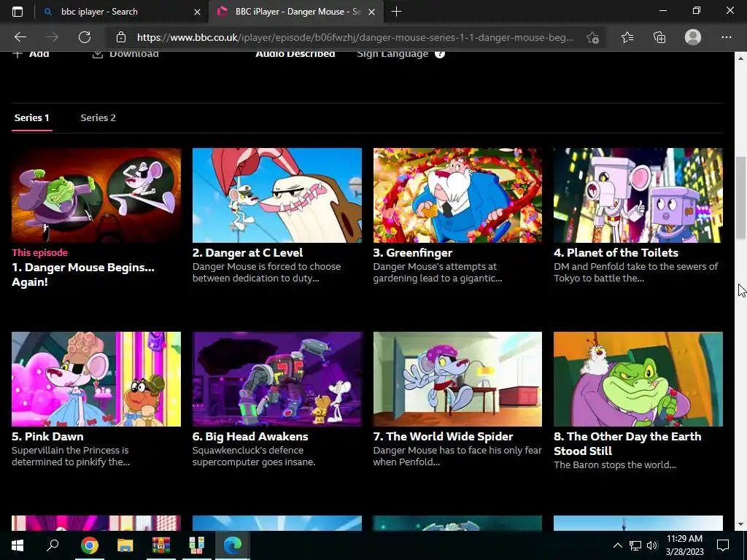The width and height of the screenshot is (747, 560).
Task: Open the network status tray icon
Action: [x=635, y=545]
